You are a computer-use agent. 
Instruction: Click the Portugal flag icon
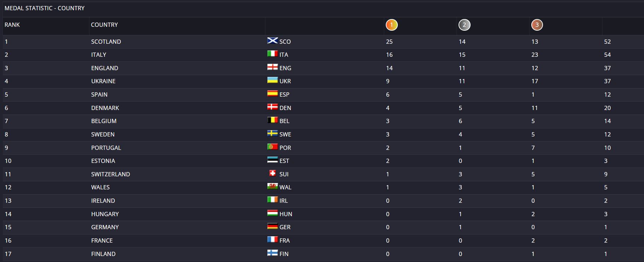[272, 147]
